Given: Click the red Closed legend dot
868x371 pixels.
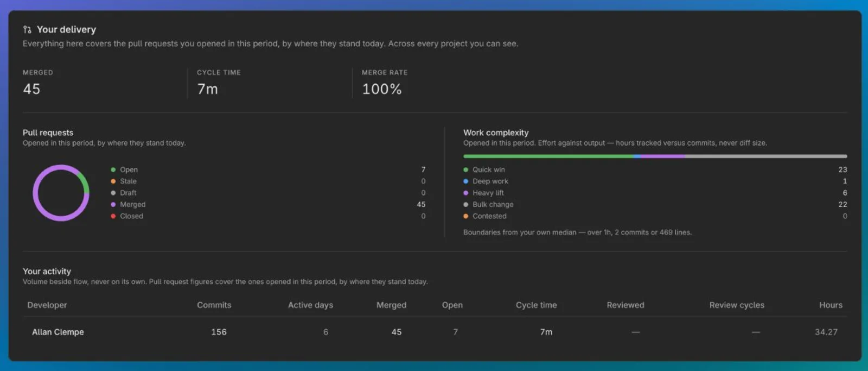Looking at the screenshot, I should [113, 216].
